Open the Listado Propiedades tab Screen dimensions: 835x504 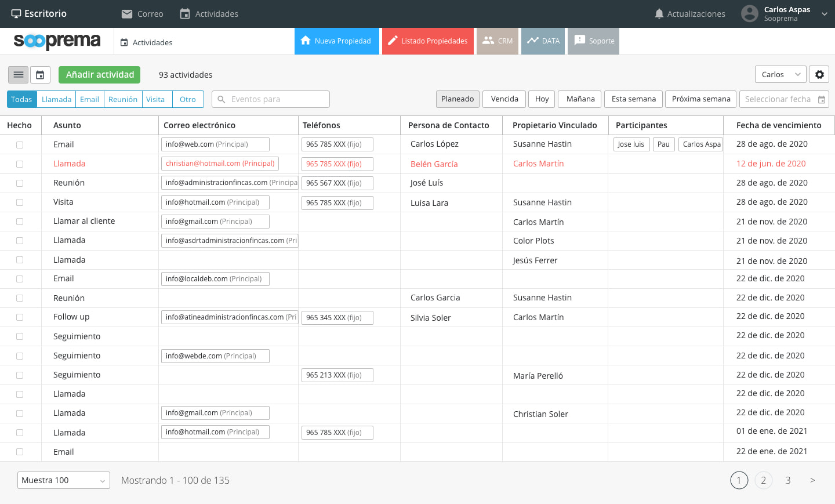coord(428,41)
